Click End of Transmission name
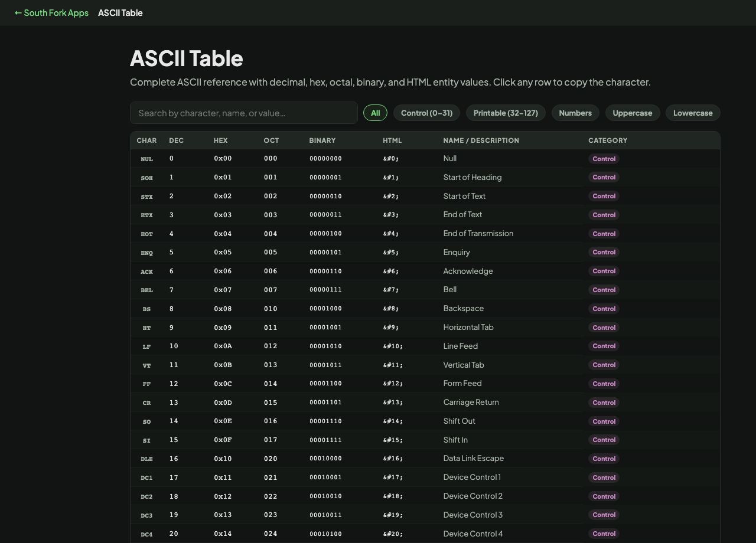Image resolution: width=756 pixels, height=543 pixels. coord(478,233)
